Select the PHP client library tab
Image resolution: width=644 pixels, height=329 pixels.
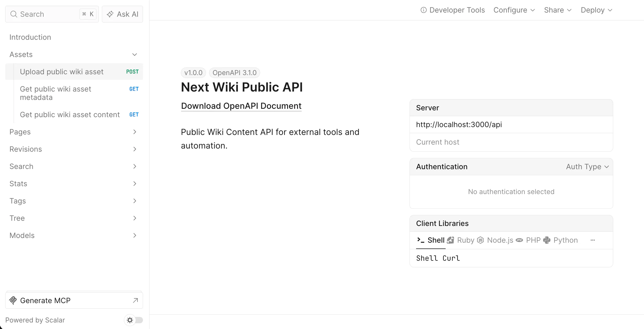[528, 240]
